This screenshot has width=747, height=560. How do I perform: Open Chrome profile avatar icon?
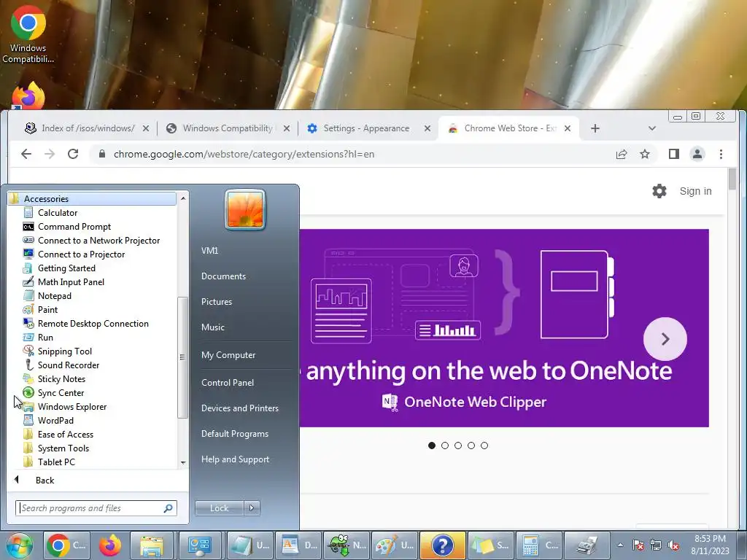tap(697, 154)
